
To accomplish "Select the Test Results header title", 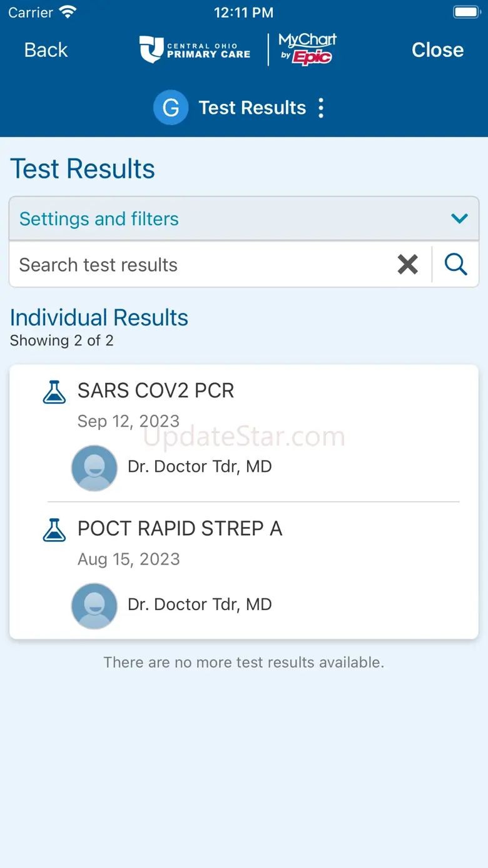I will point(252,108).
